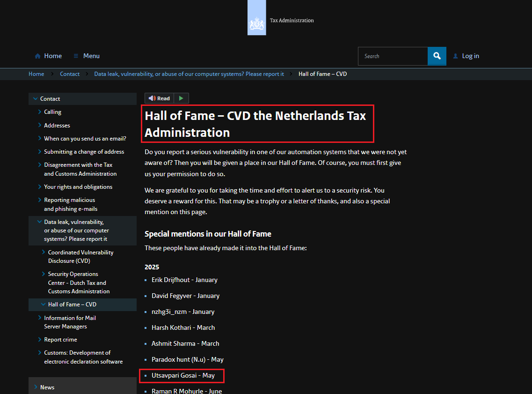Open the Addresses sidebar link
This screenshot has width=532, height=394.
(x=57, y=126)
